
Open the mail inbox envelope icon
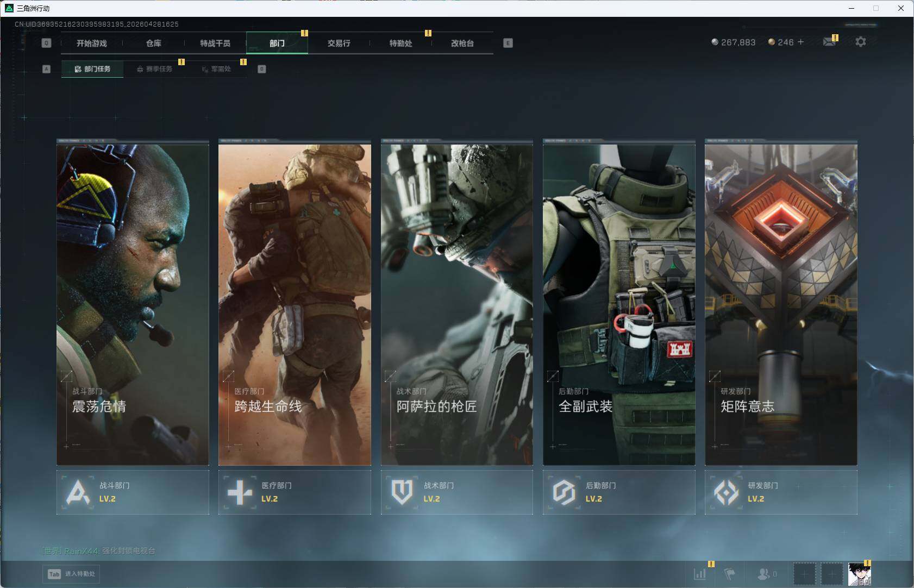pos(829,42)
